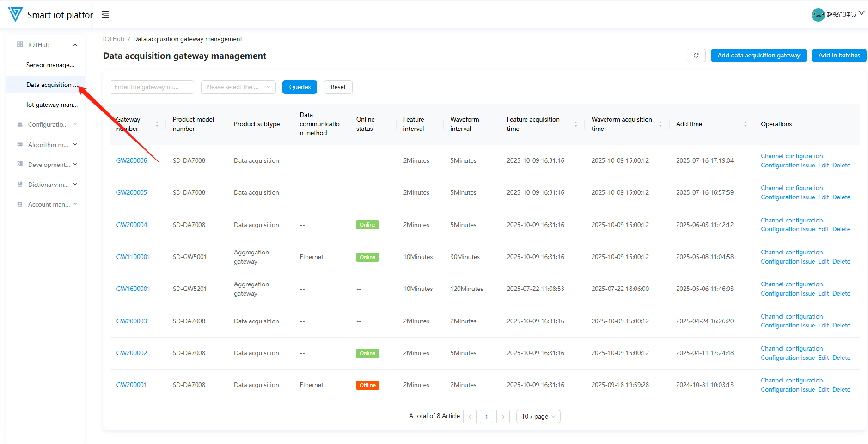Click the Smart iot platform logo
Screen dimensions: 868x444
pos(15,14)
